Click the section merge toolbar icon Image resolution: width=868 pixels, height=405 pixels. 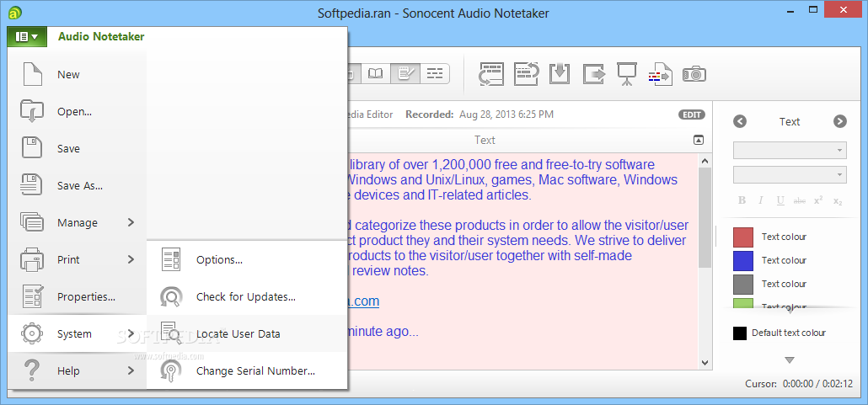click(x=526, y=73)
